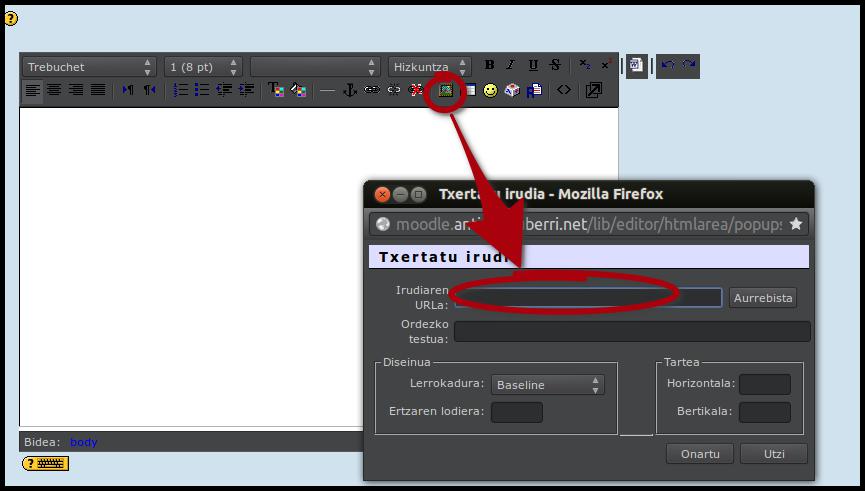This screenshot has height=491, width=865.
Task: Click the body link in path bar
Action: 84,442
